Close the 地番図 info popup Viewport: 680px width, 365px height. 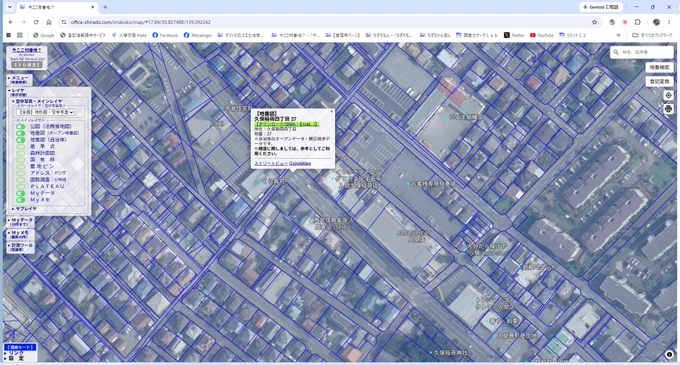tap(332, 112)
